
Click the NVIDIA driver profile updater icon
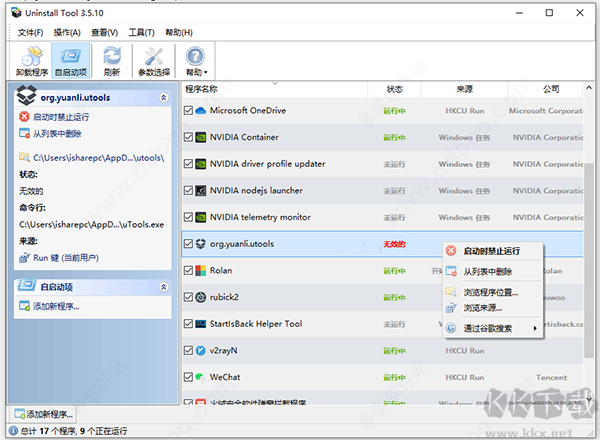[x=201, y=164]
